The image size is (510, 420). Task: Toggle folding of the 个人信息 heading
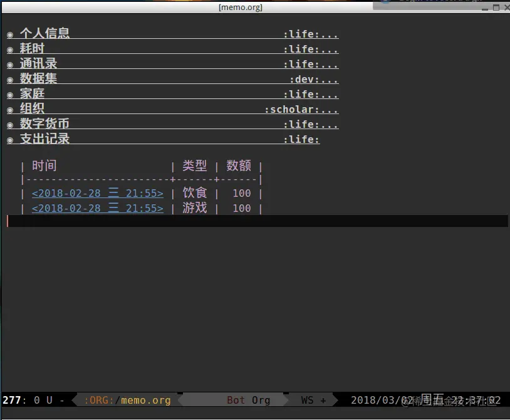coord(44,34)
